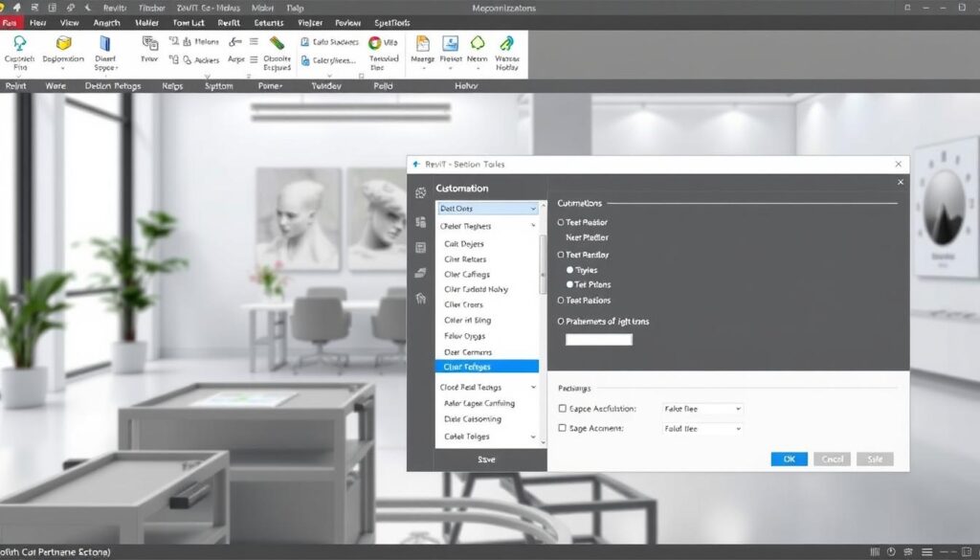Click the teal tree icon above Capstrich Fina
980x560 pixels.
(x=20, y=43)
